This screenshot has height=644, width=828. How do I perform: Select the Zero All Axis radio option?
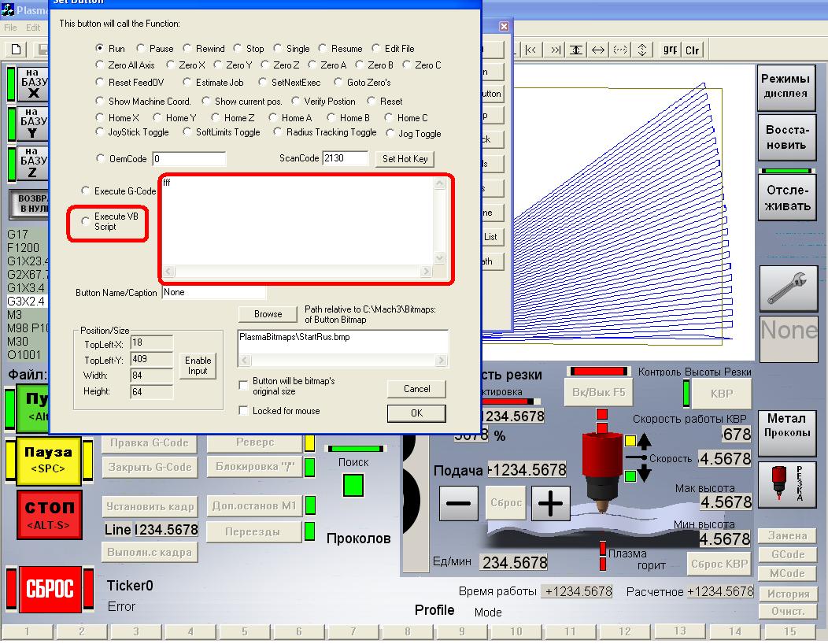pos(99,65)
